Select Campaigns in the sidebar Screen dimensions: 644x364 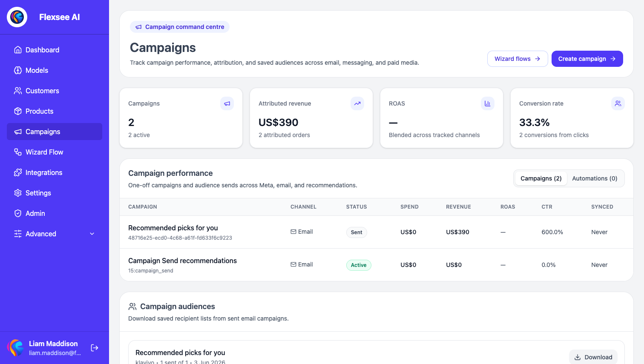[55, 132]
